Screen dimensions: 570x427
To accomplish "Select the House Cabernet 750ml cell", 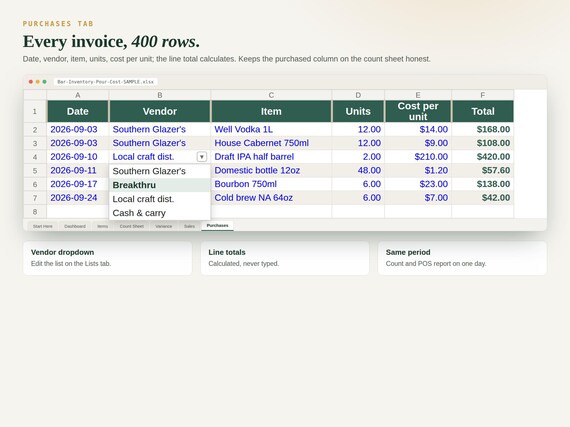I will [271, 143].
